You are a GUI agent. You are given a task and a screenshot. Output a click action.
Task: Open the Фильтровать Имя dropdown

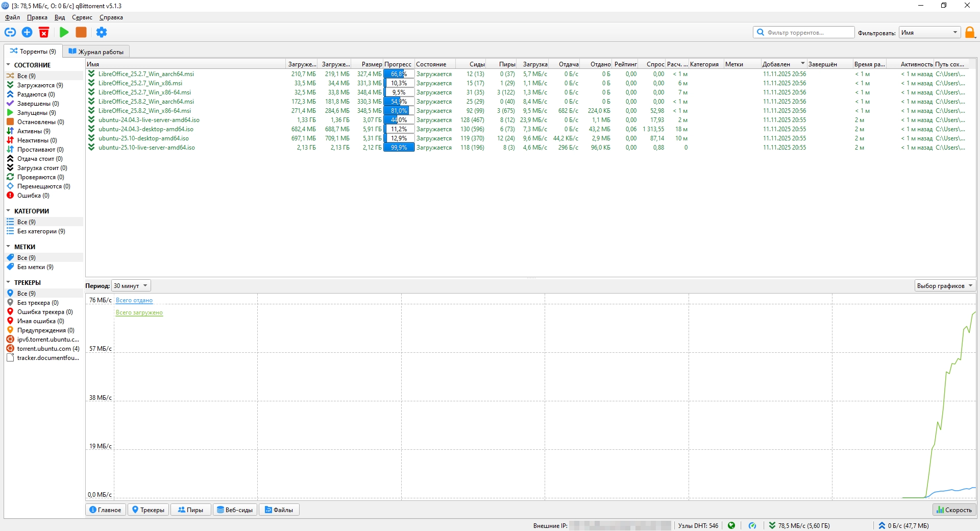tap(929, 33)
